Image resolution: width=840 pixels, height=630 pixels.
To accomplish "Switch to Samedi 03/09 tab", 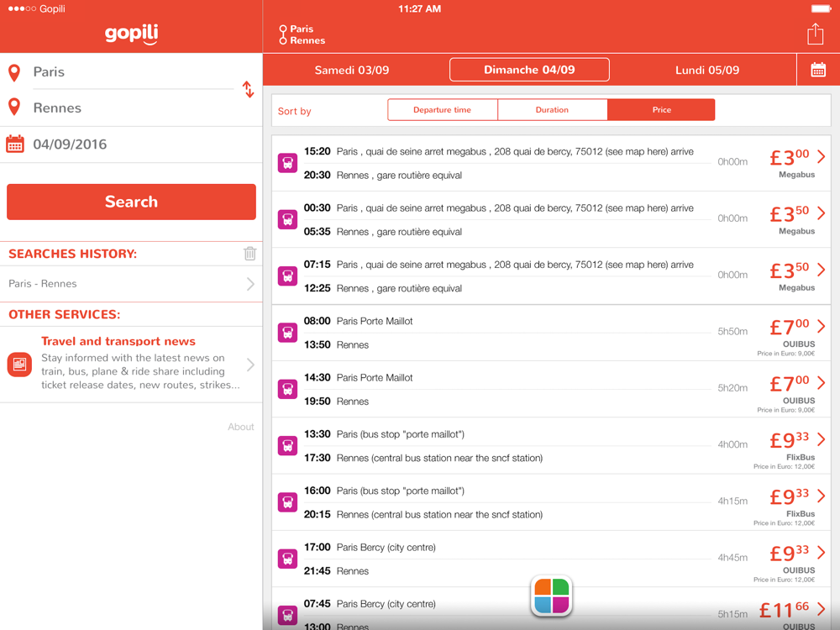I will (352, 71).
